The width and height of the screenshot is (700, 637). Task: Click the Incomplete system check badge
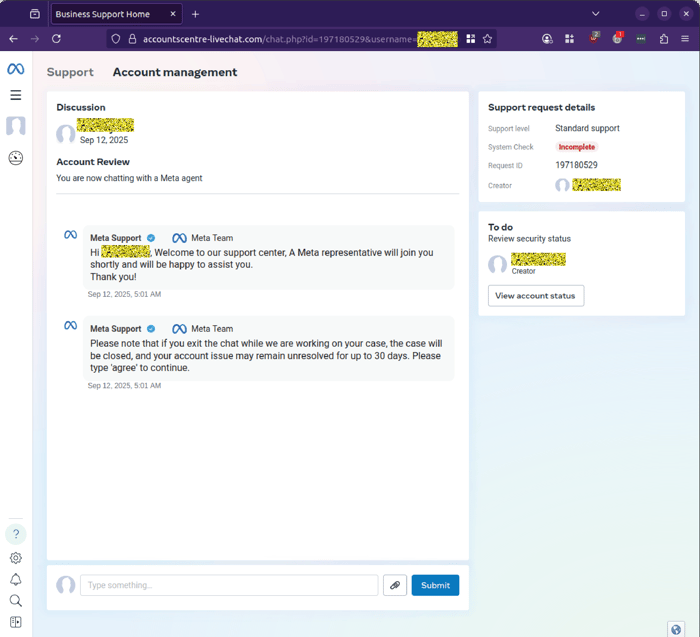click(x=576, y=147)
